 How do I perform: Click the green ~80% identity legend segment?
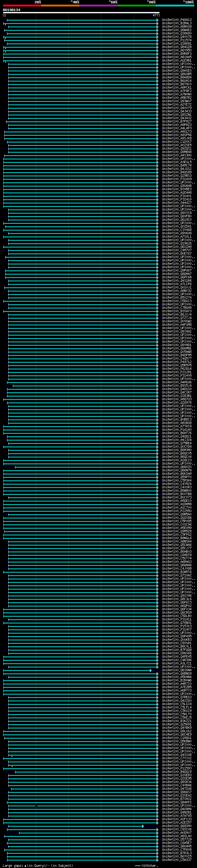(x=137, y=6)
